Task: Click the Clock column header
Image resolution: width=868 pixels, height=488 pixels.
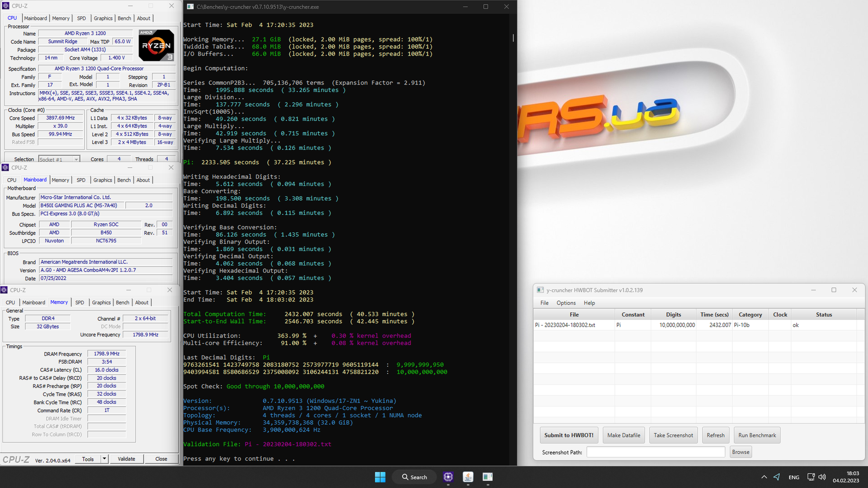Action: [x=780, y=314]
